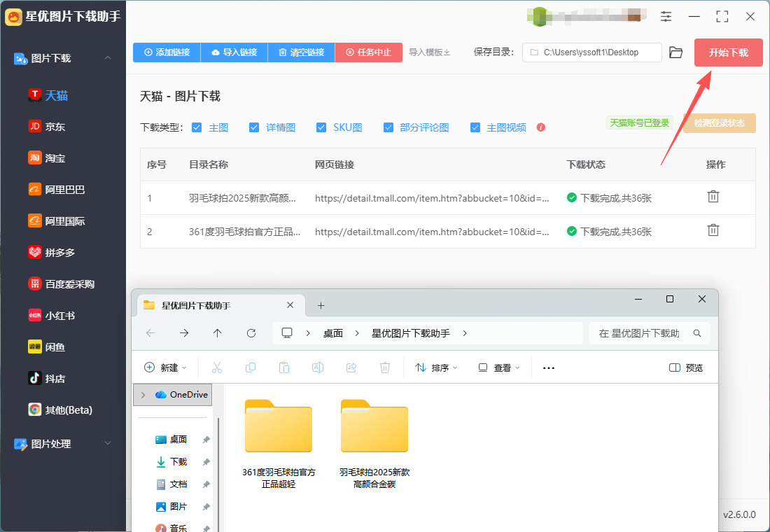
Task: Open the settings sliders icon in title bar
Action: [666, 17]
